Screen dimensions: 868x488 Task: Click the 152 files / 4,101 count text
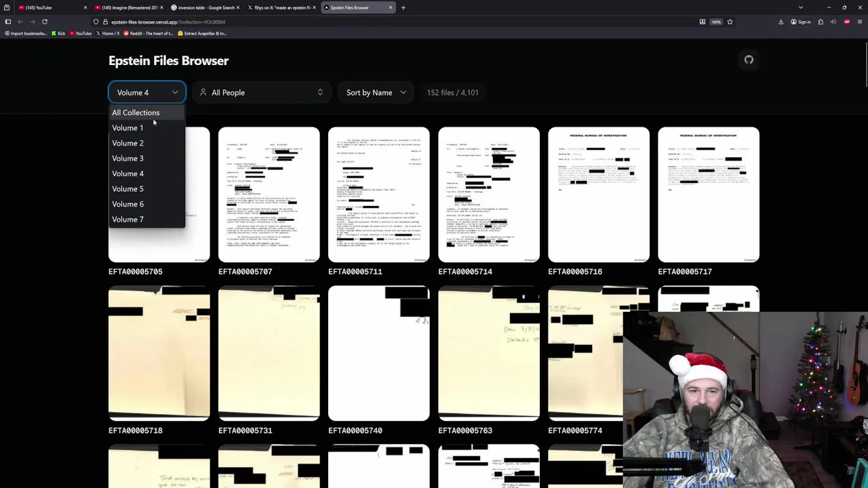point(452,92)
